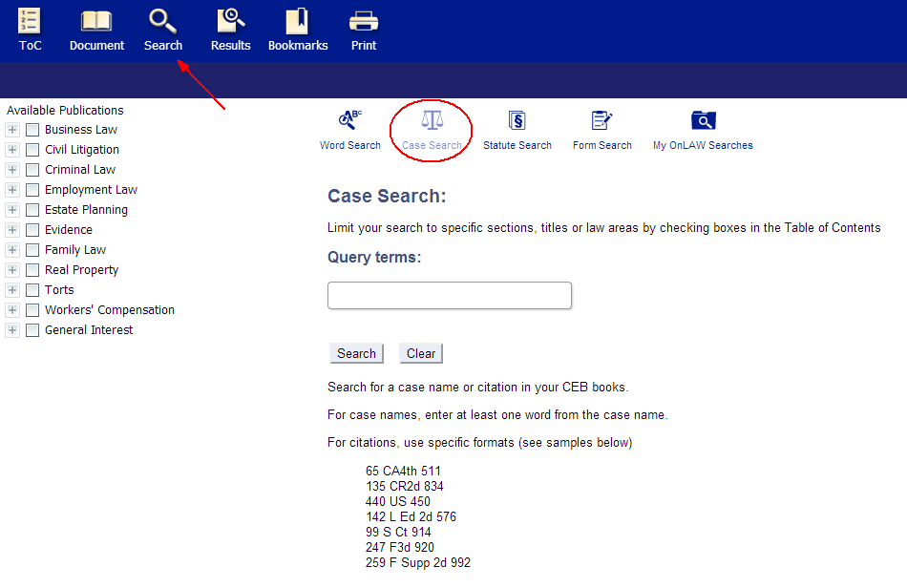Select the Workers' Compensation publication label
The height and width of the screenshot is (588, 907).
point(110,310)
